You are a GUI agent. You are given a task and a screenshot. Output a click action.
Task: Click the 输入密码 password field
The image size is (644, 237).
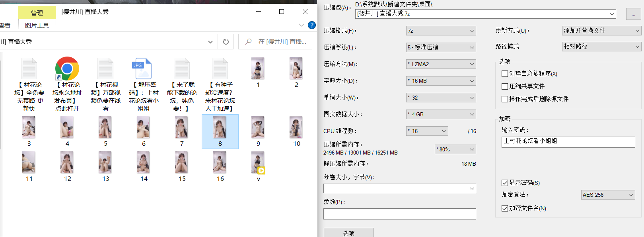pyautogui.click(x=568, y=142)
